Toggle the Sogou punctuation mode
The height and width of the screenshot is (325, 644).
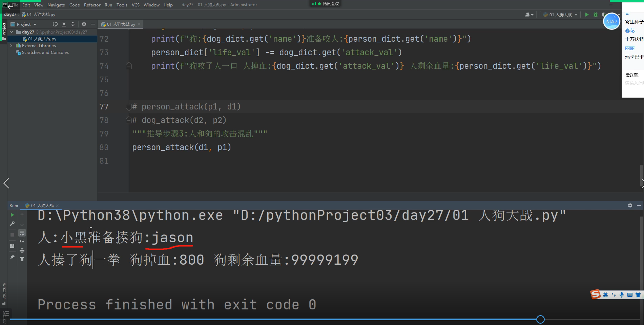click(614, 295)
